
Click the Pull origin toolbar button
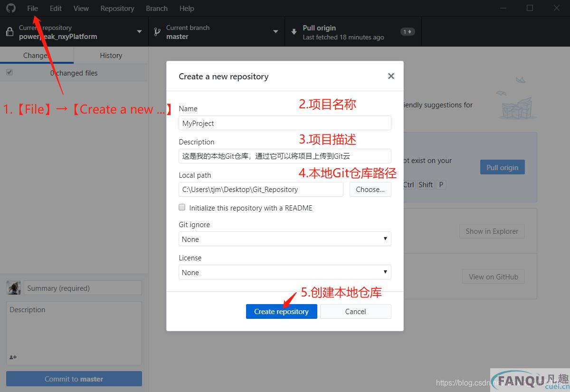(353, 32)
